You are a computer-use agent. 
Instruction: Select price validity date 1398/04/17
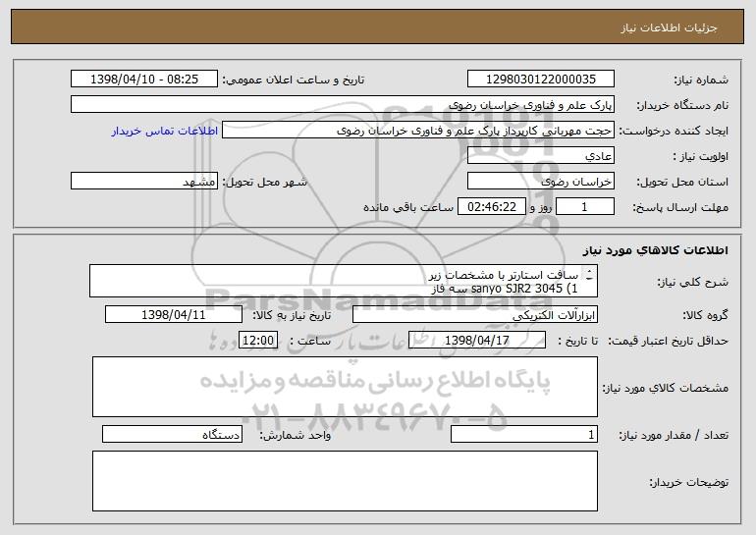(477, 340)
